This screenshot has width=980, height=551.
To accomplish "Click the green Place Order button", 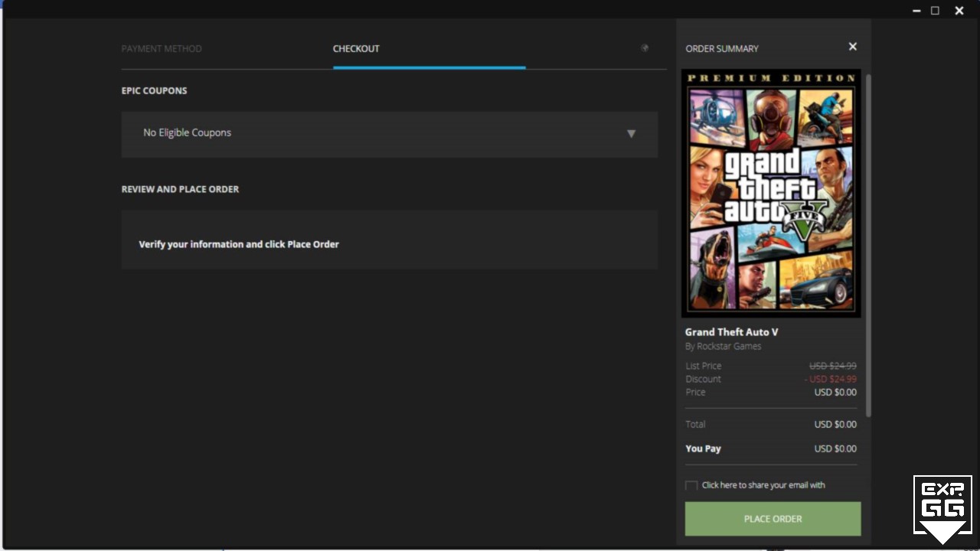I will click(x=773, y=519).
